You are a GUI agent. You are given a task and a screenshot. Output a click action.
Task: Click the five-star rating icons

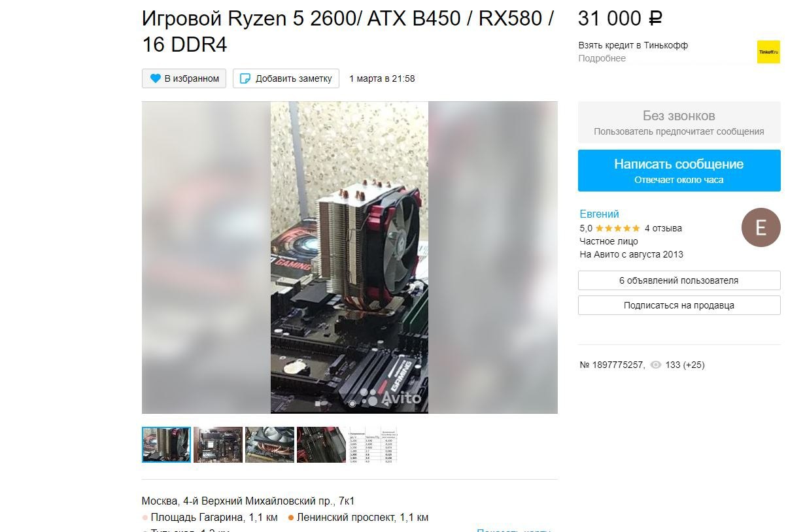pyautogui.click(x=618, y=228)
